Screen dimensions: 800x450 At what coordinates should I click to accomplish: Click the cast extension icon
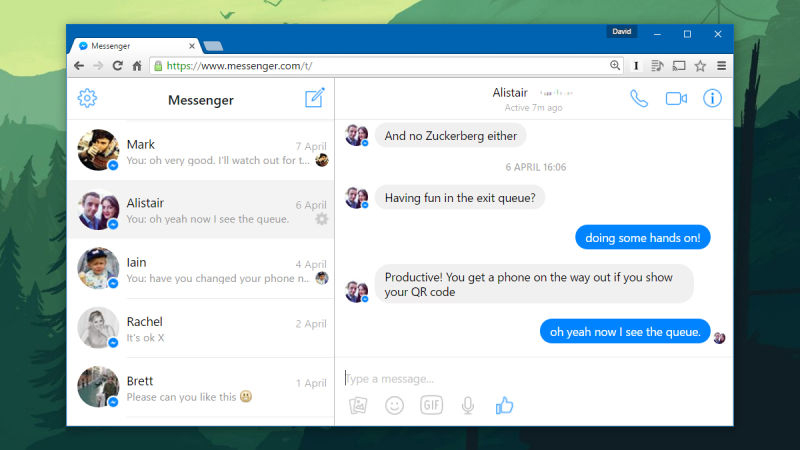tap(679, 66)
